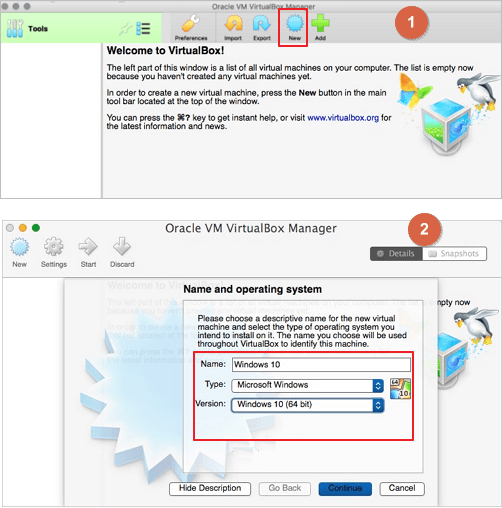Click the Windows 10 OS type icon

pyautogui.click(x=400, y=389)
